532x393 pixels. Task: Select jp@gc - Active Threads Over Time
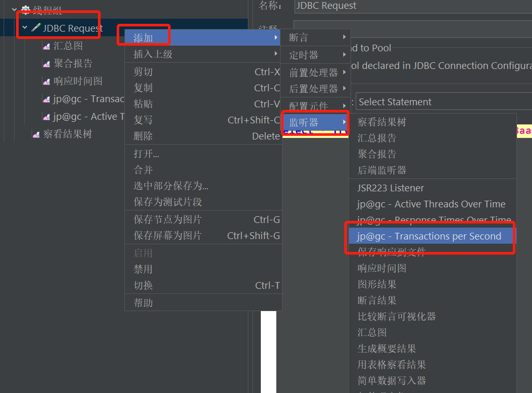tap(431, 204)
